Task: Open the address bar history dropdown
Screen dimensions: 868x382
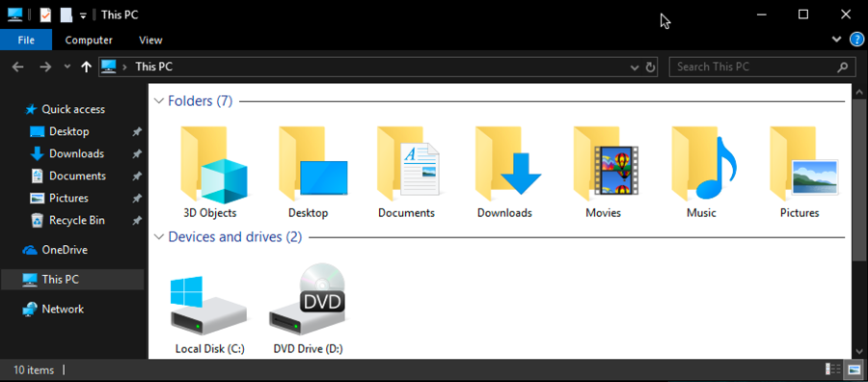Action: 635,68
